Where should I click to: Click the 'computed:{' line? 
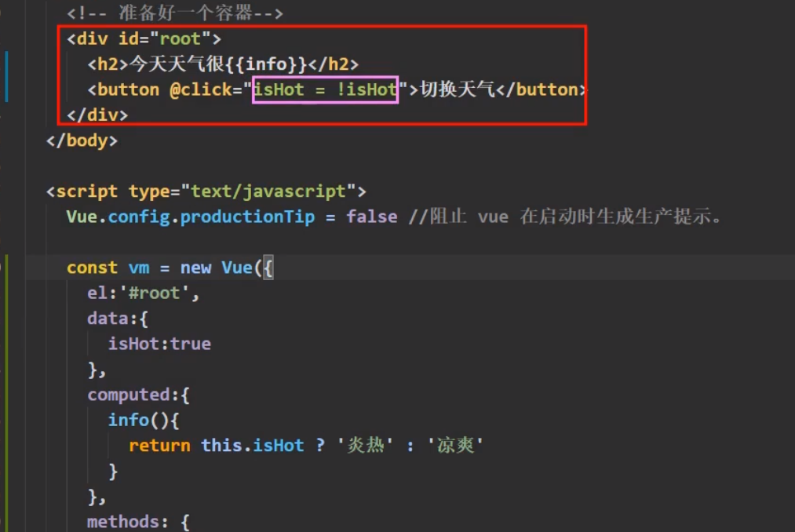coord(138,395)
